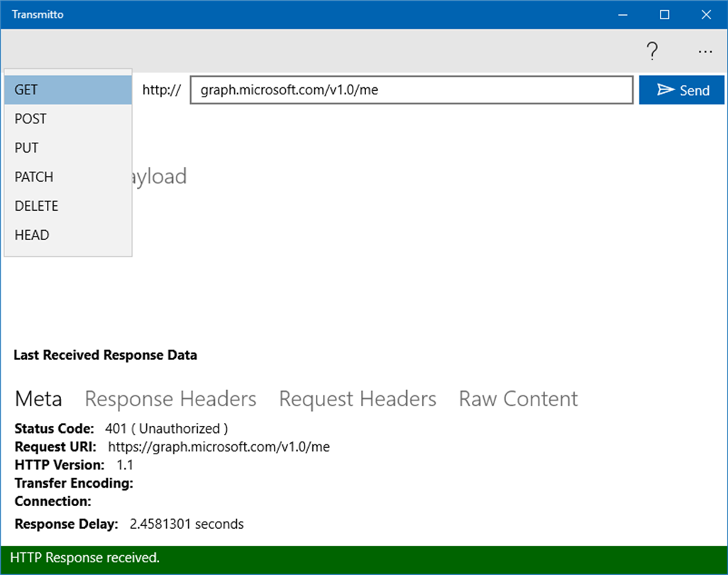This screenshot has height=575, width=728.
Task: Show the Raw Content tab
Action: click(x=518, y=399)
